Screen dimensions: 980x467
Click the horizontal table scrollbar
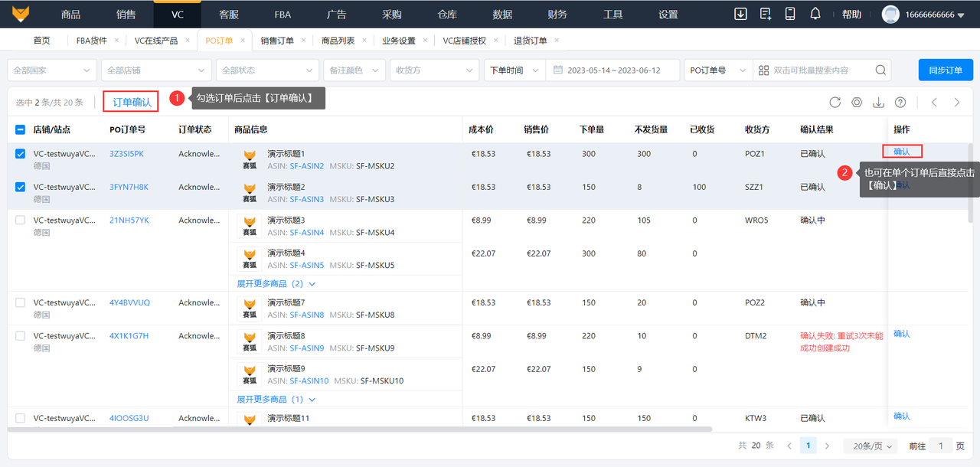tap(360, 429)
